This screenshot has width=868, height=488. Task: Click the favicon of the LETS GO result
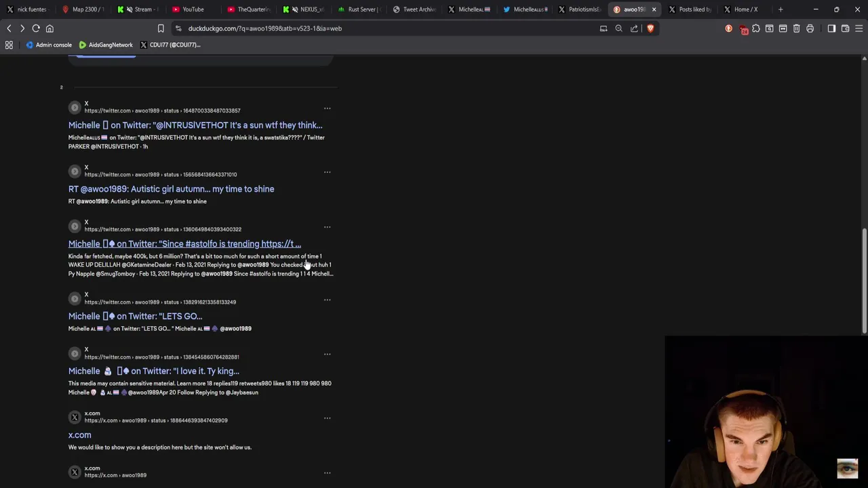(x=75, y=298)
